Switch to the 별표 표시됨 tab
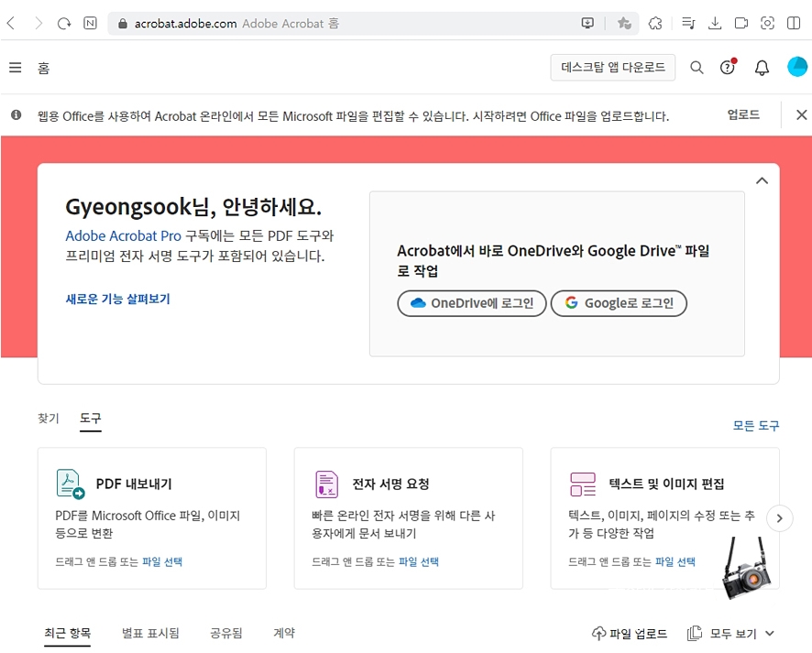The height and width of the screenshot is (653, 812). coord(150,633)
